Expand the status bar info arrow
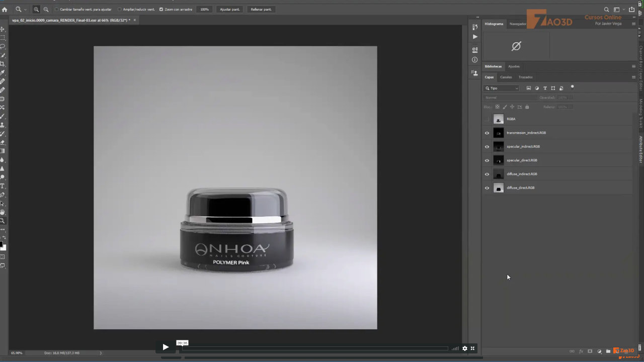This screenshot has width=644, height=362. 101,353
